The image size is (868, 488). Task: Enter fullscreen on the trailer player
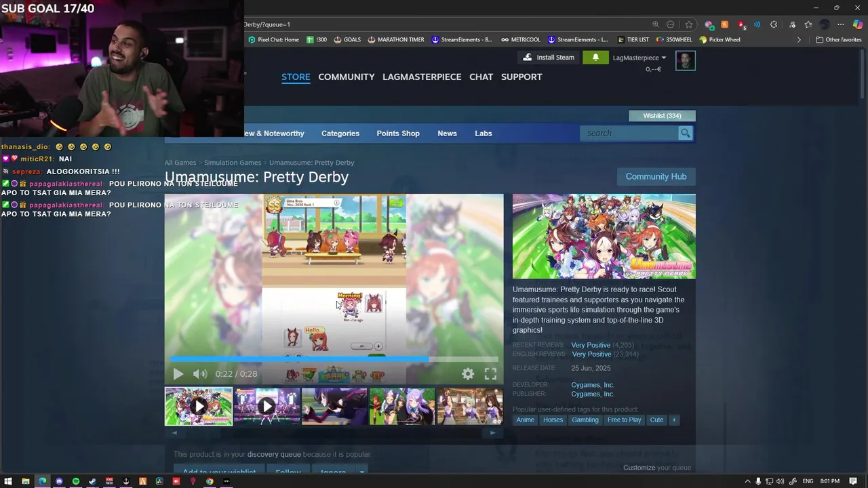click(490, 373)
